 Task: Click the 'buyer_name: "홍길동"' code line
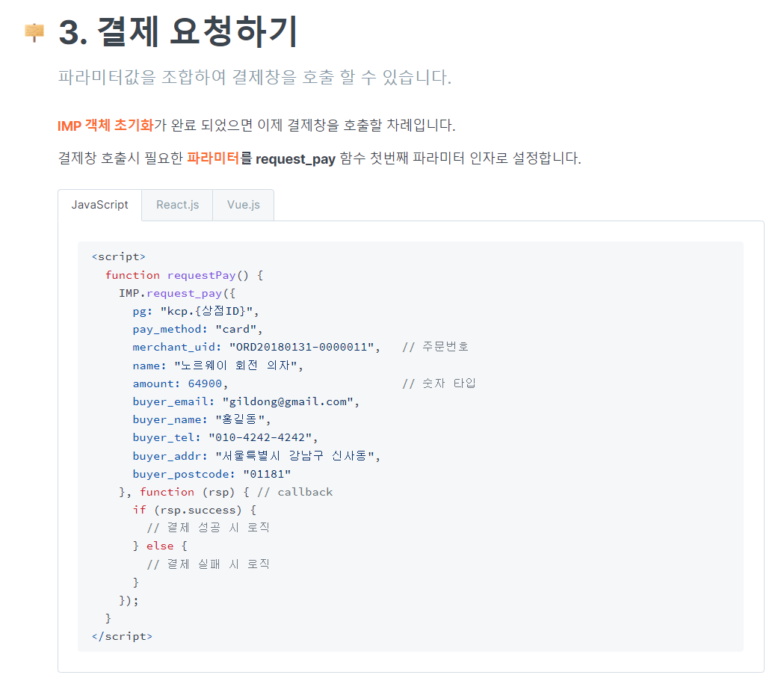tap(202, 419)
